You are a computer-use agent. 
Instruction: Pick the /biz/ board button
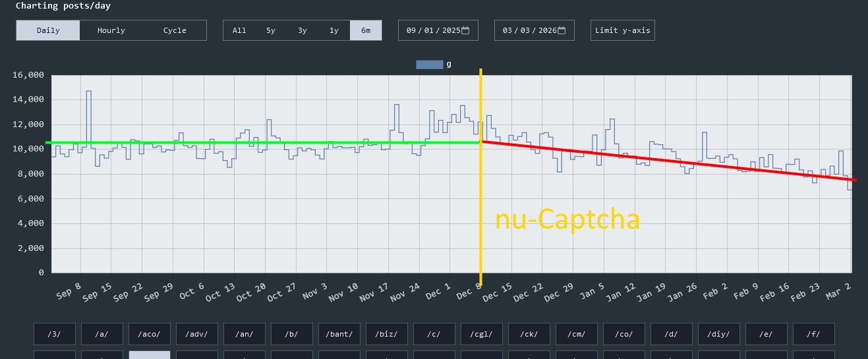pos(387,334)
